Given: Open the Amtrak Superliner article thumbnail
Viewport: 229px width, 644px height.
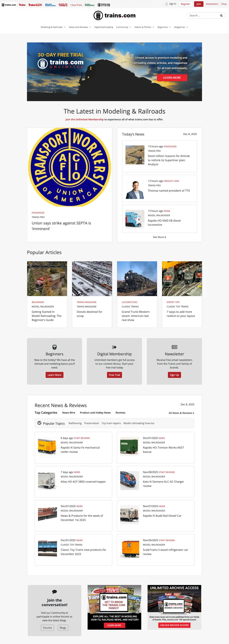Looking at the screenshot, I should coord(135,155).
